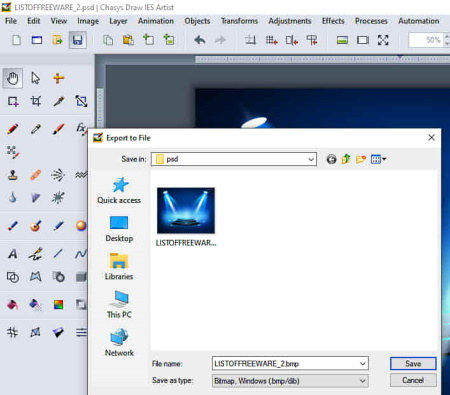The width and height of the screenshot is (450, 395).
Task: Go to Desktop location in sidebar
Action: pos(119,229)
